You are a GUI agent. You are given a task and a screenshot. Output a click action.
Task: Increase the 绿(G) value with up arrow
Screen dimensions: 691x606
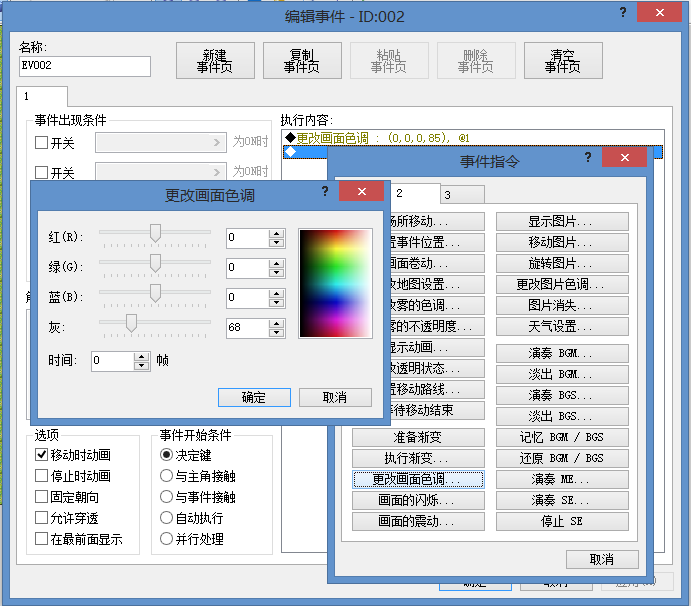pos(276,264)
